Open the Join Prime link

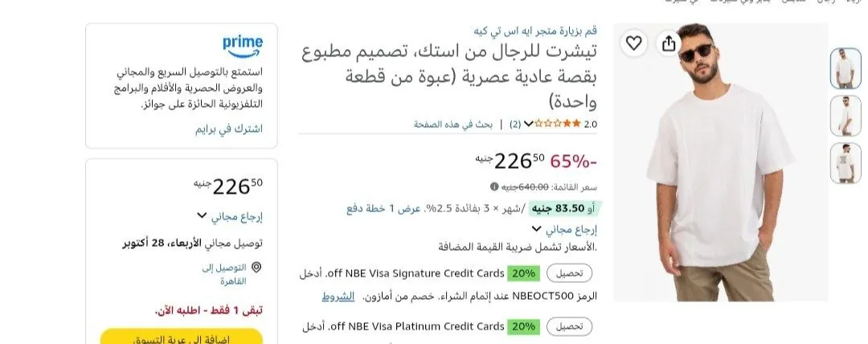coord(228,129)
